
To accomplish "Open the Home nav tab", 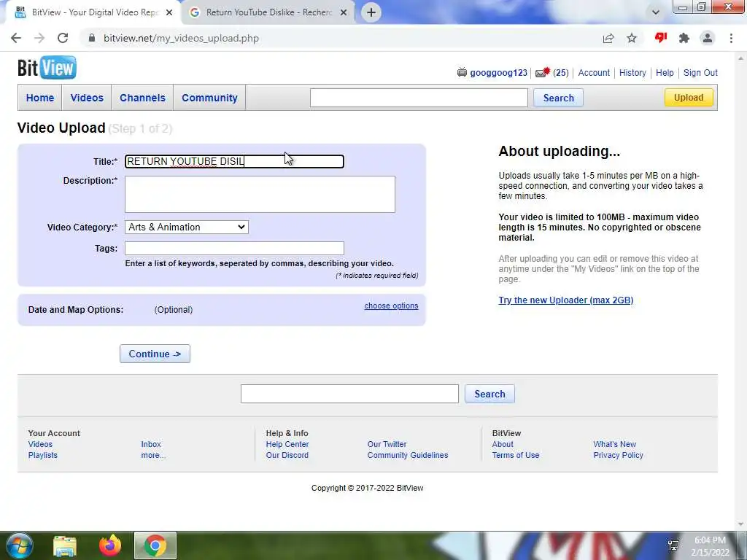I will pyautogui.click(x=40, y=98).
